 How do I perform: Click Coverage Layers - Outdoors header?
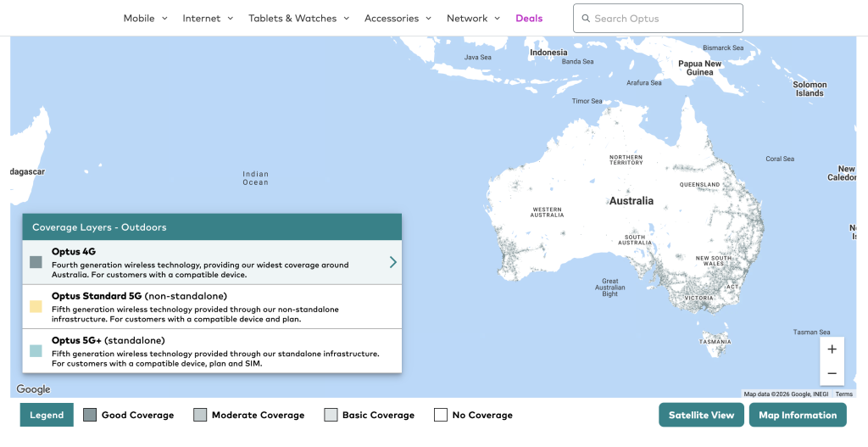(x=212, y=227)
